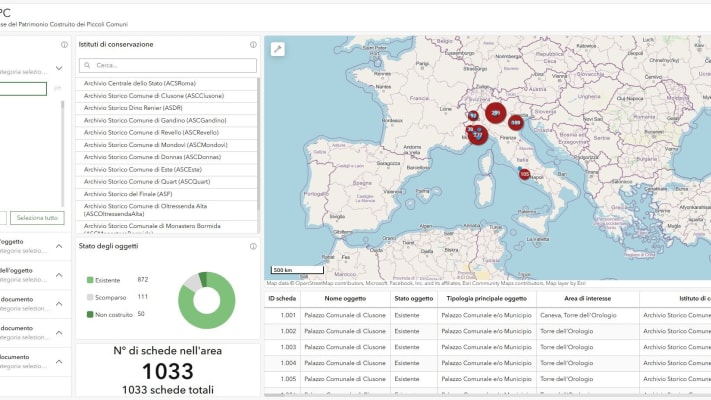Collapse the top category dropdown chevron
The image size is (711, 400).
59,68
